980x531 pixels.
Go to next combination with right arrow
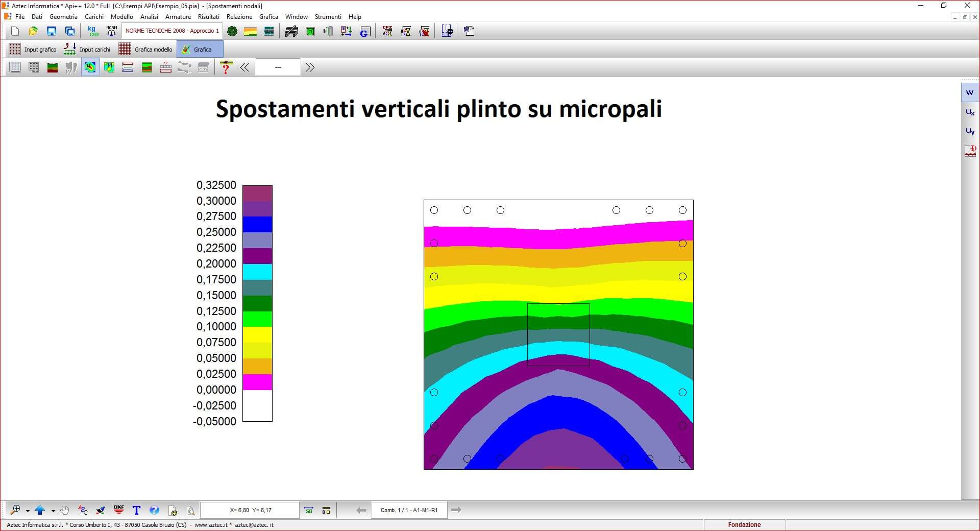(456, 510)
